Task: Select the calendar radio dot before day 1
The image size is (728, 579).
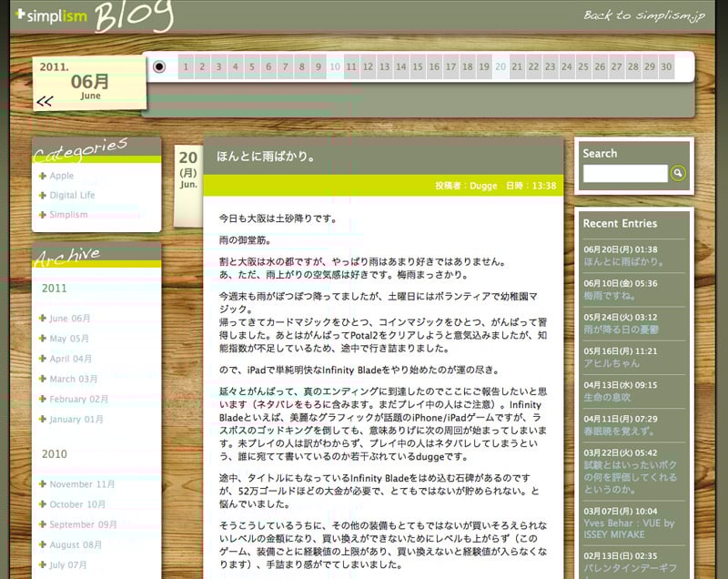Action: [x=160, y=66]
